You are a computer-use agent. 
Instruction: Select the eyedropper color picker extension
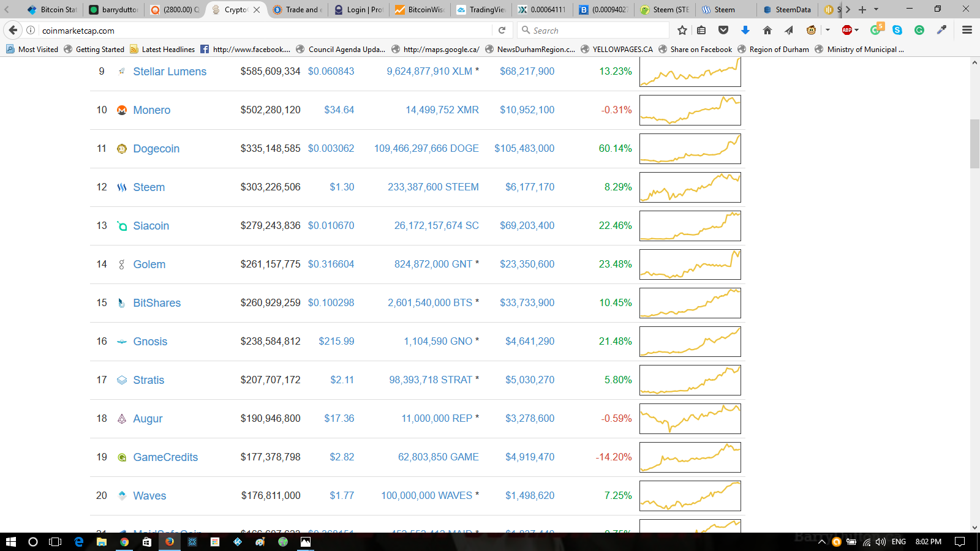[x=941, y=30]
